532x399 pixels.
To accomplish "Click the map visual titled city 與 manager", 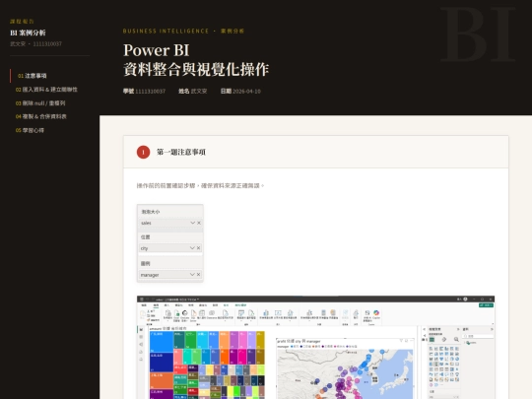I will [345, 368].
